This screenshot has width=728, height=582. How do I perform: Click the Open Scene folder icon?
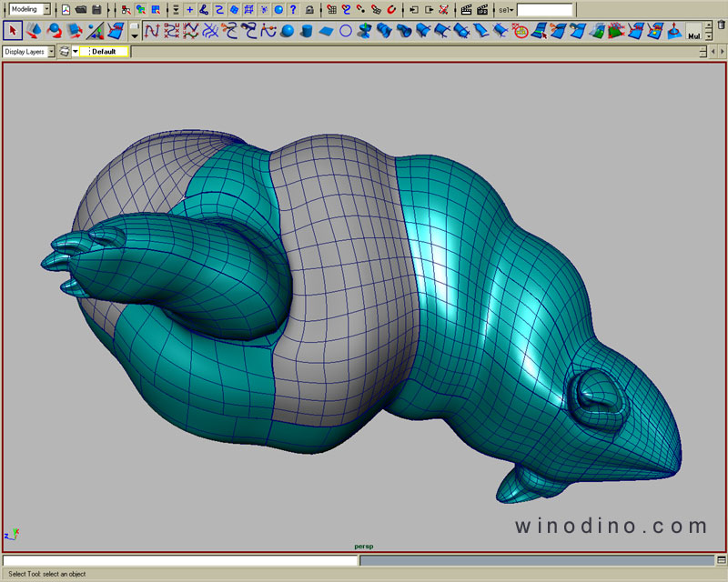click(x=81, y=10)
